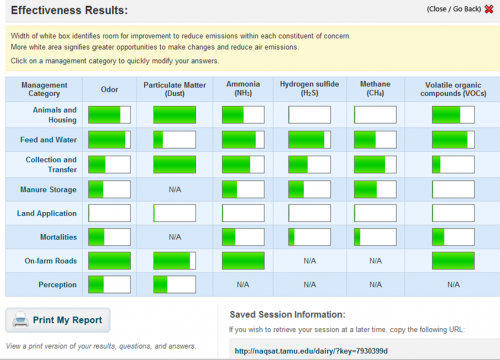Click the Ammonia bar for Manure Storage
Screen dimensions: 500x360
point(243,189)
